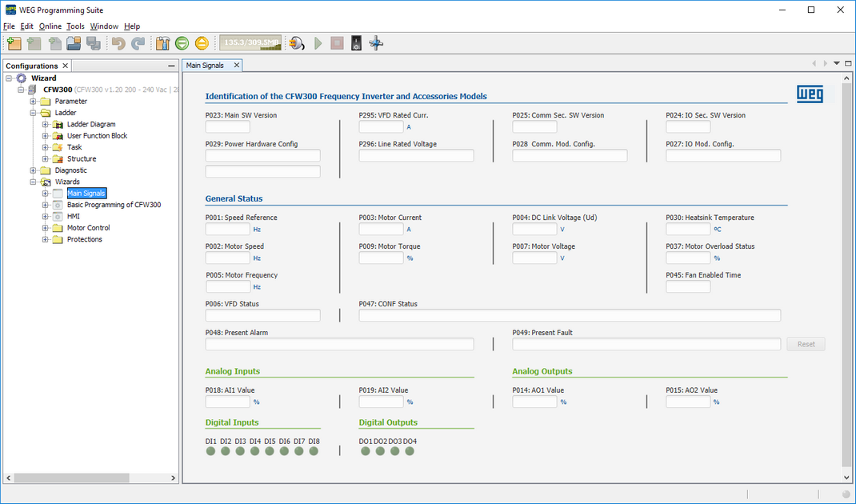The image size is (856, 504).
Task: Click the memory usage indicator bar
Action: [251, 43]
